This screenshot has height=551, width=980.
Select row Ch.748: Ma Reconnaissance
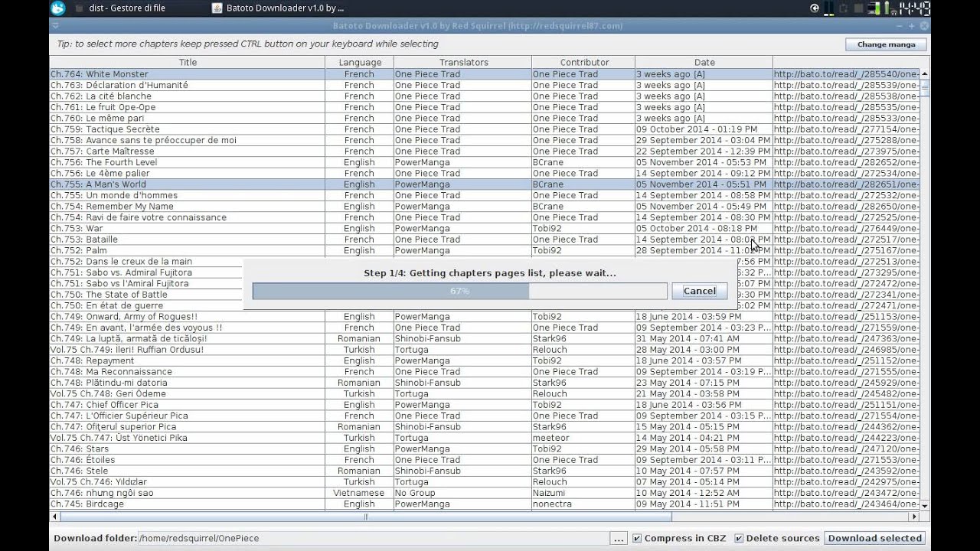tap(485, 372)
